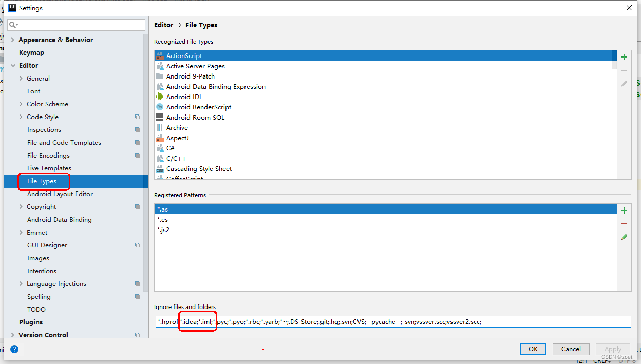Remove the selected registered pattern (red minus)
This screenshot has width=641, height=364.
[x=624, y=224]
